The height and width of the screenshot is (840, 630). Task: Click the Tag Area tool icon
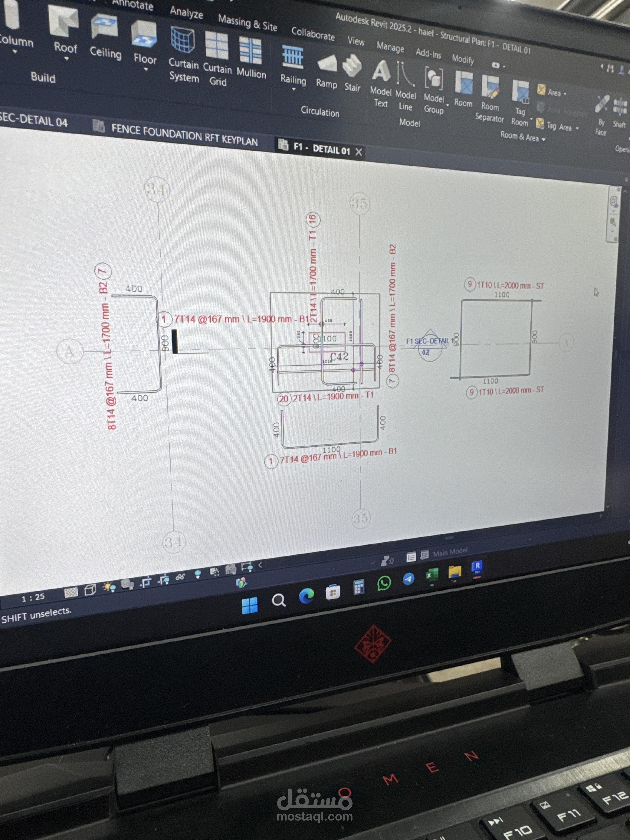point(540,124)
